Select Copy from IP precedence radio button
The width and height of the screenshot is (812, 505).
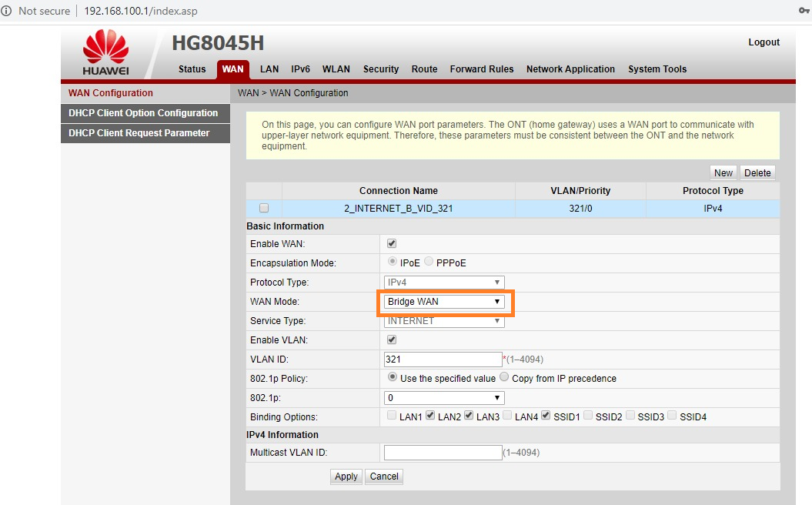click(x=504, y=377)
